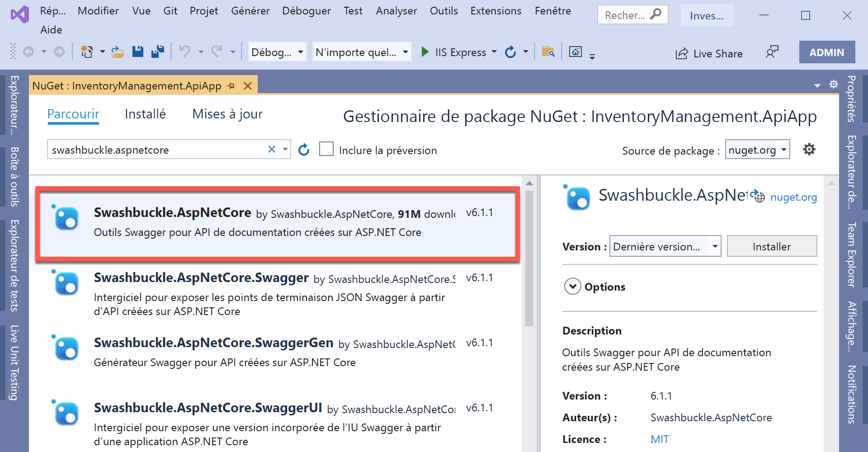Image resolution: width=868 pixels, height=452 pixels.
Task: Open the find in files icon
Action: (548, 52)
